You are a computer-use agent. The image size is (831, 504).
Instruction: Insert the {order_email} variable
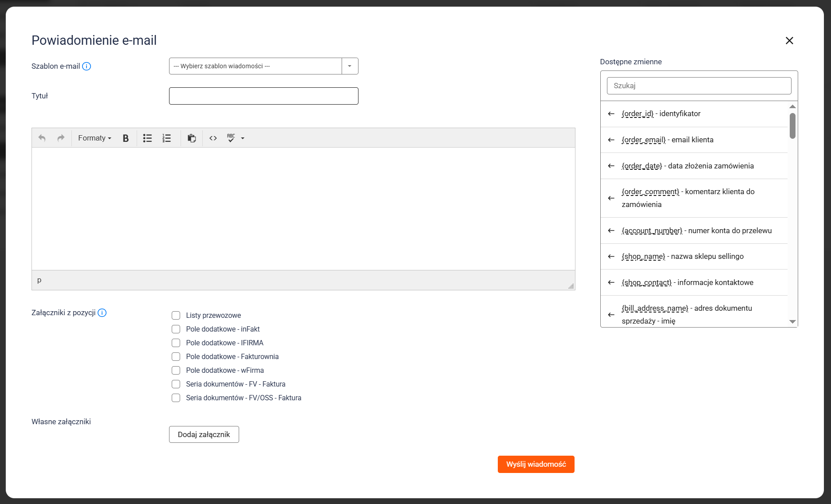pos(611,140)
